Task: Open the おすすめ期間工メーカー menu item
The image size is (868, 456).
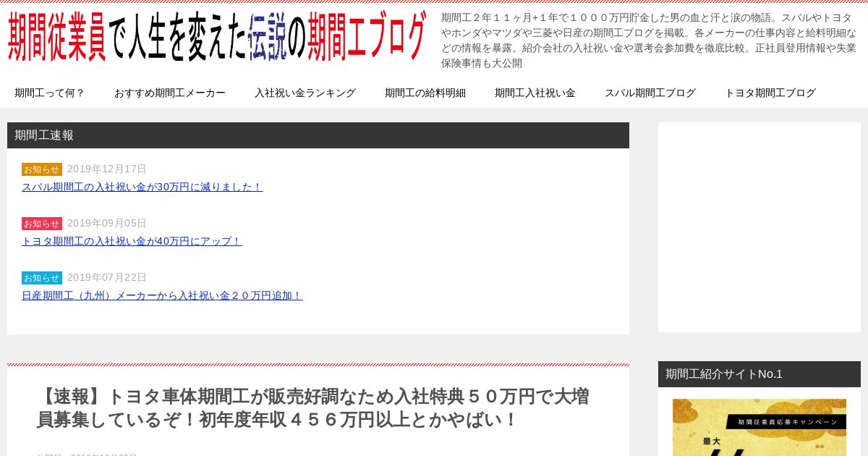Action: point(170,93)
